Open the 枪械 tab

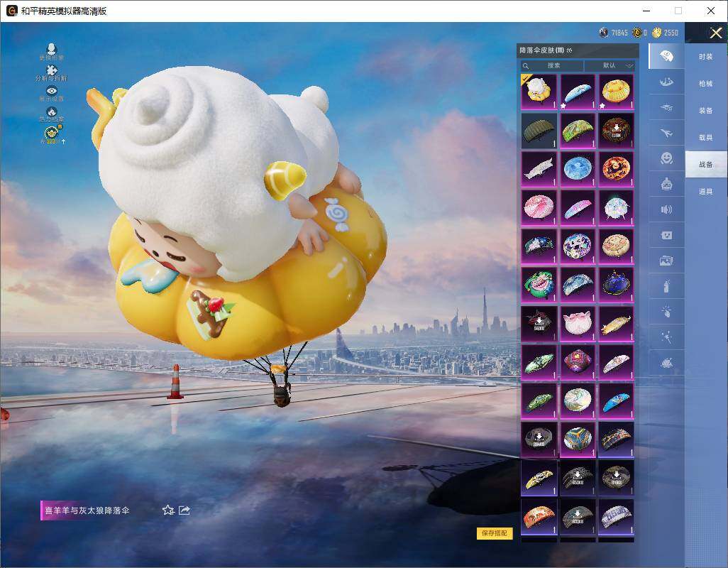pyautogui.click(x=706, y=84)
